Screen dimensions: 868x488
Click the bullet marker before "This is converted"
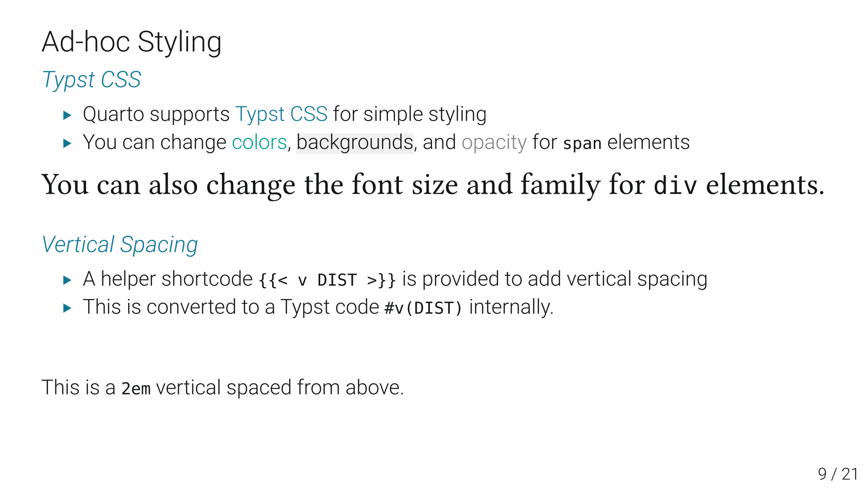(68, 309)
